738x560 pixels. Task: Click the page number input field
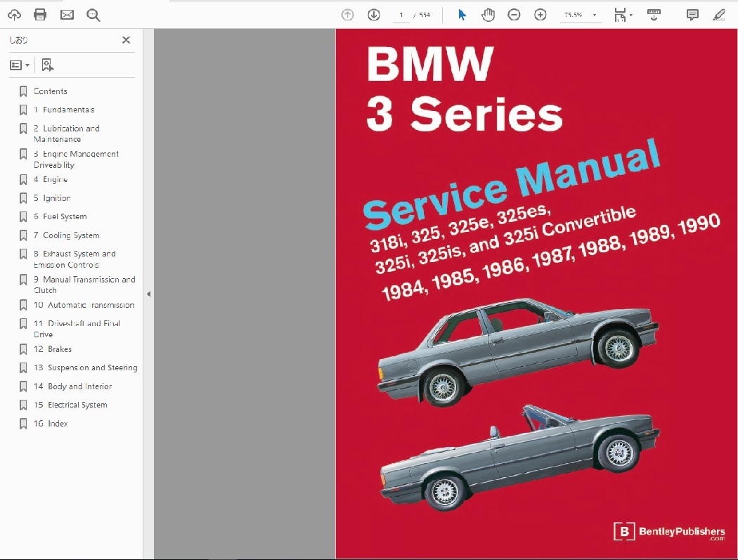[x=401, y=15]
